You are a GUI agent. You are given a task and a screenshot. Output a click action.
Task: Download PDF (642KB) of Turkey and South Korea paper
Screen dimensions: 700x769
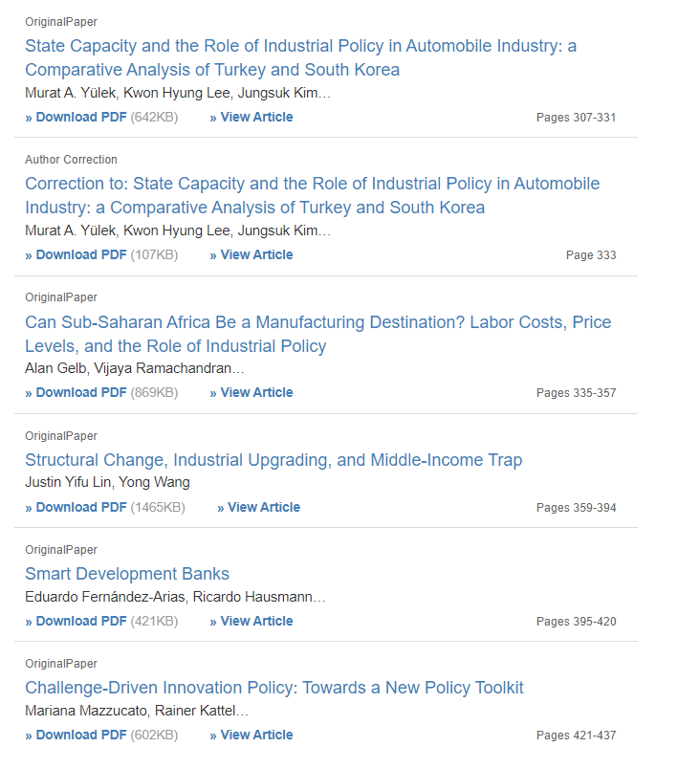coord(81,118)
